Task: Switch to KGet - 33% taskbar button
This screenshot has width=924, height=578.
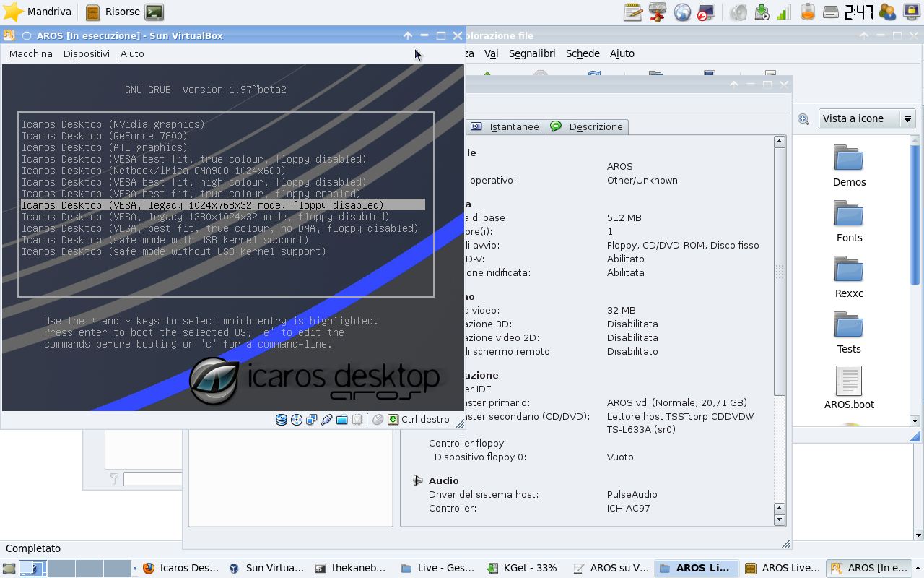Action: point(523,568)
